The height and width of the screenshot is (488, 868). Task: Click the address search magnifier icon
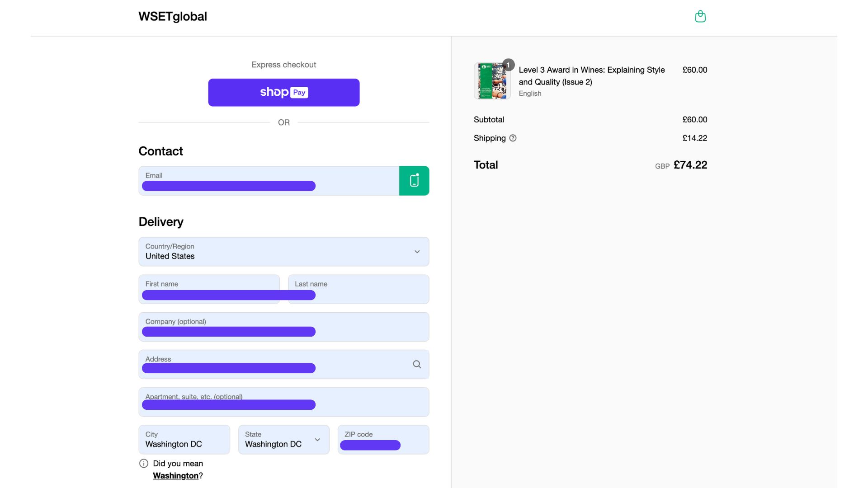pyautogui.click(x=417, y=364)
